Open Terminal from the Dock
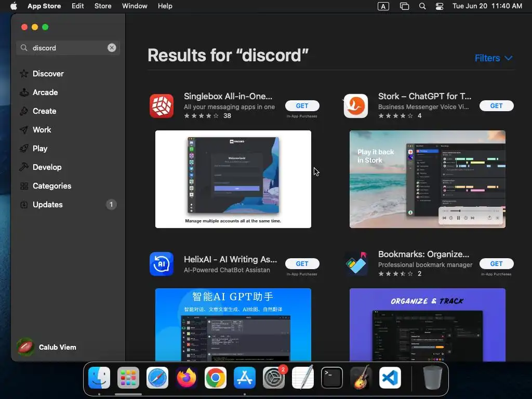Image resolution: width=532 pixels, height=399 pixels. pyautogui.click(x=332, y=378)
